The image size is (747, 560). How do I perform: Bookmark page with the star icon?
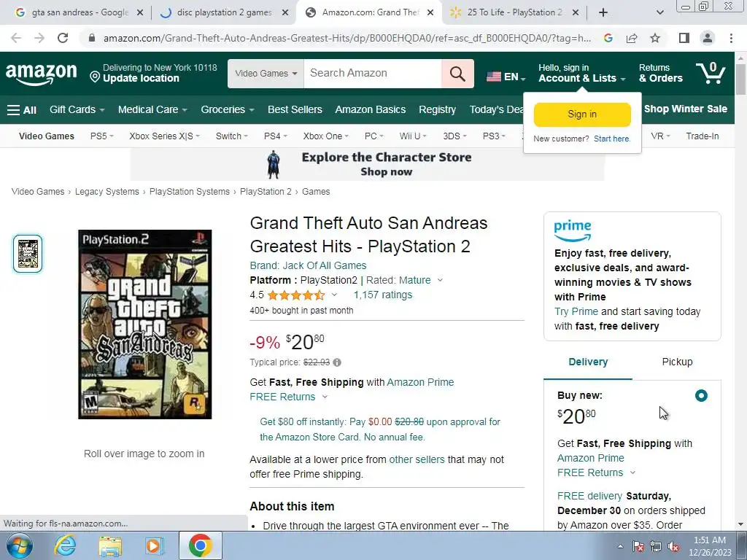click(x=655, y=38)
